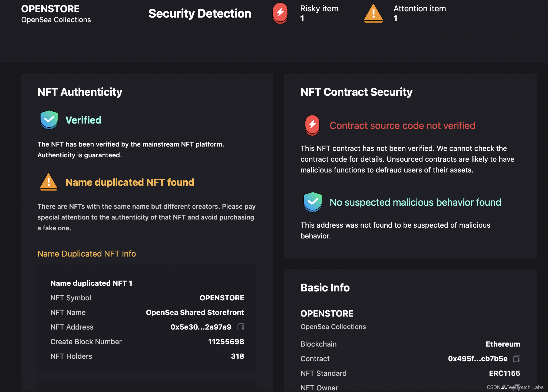This screenshot has width=548, height=392.
Task: Click the Security Detection page title
Action: [200, 13]
